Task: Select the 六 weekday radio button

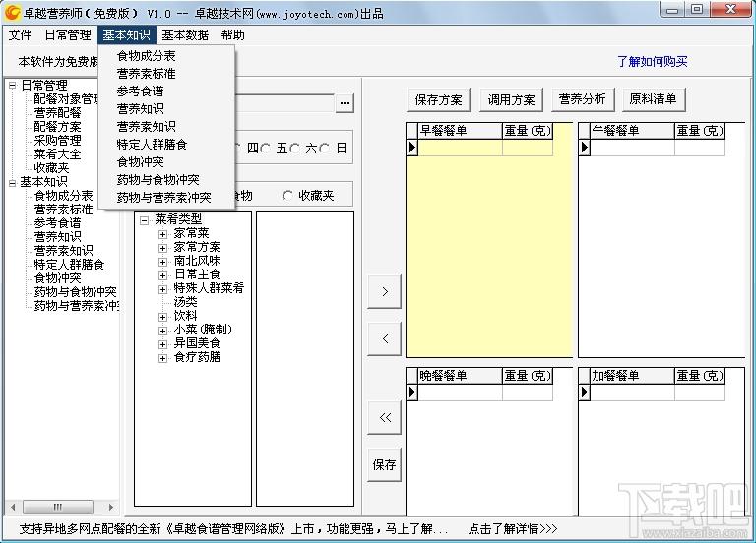Action: [x=294, y=148]
